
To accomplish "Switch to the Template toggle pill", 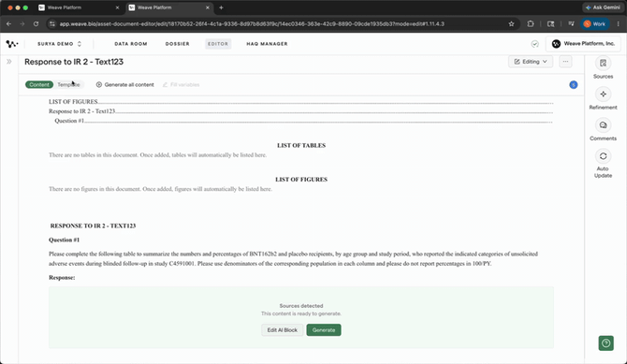I will pos(68,85).
